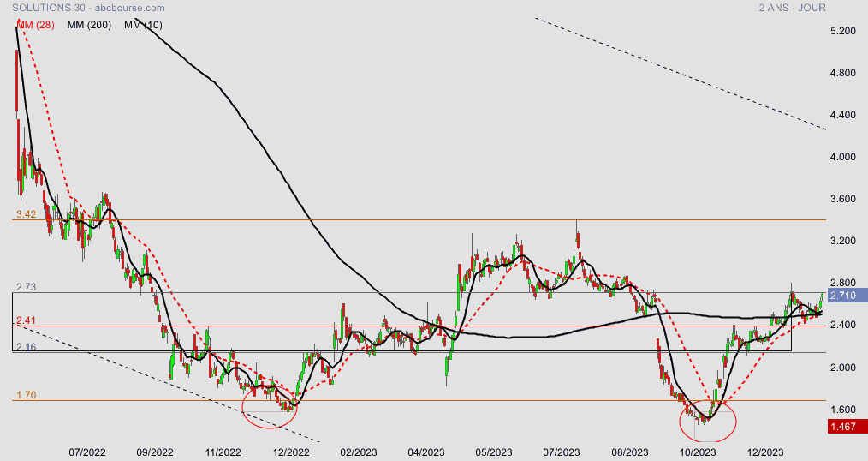This screenshot has width=868, height=461.
Task: Click the 12/2023 date axis label
Action: click(765, 452)
